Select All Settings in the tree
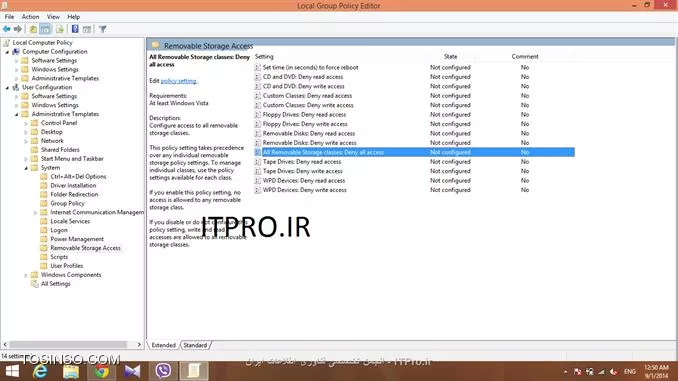This screenshot has width=678, height=381. pos(55,284)
